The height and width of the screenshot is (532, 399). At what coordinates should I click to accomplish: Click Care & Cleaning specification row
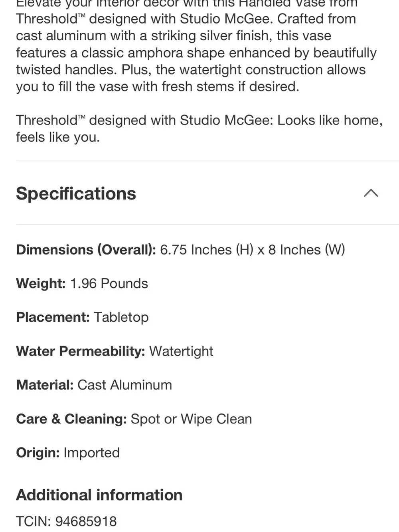coord(134,419)
